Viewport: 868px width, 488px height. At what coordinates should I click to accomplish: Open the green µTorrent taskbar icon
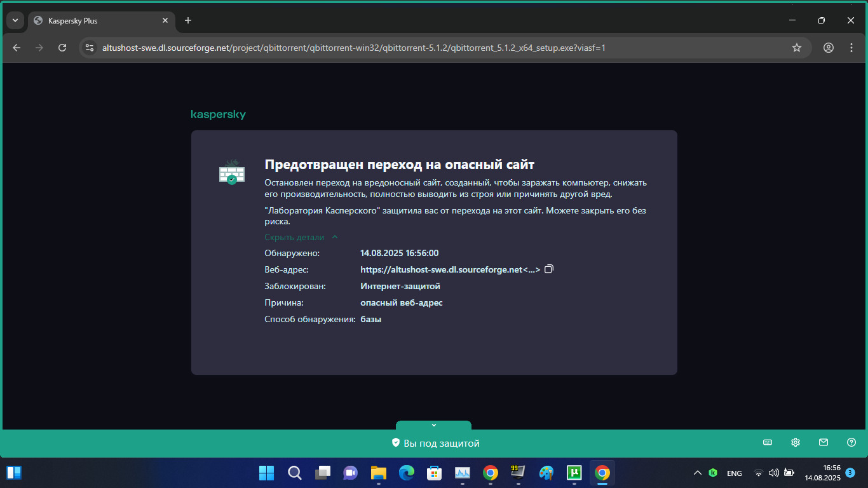point(574,473)
